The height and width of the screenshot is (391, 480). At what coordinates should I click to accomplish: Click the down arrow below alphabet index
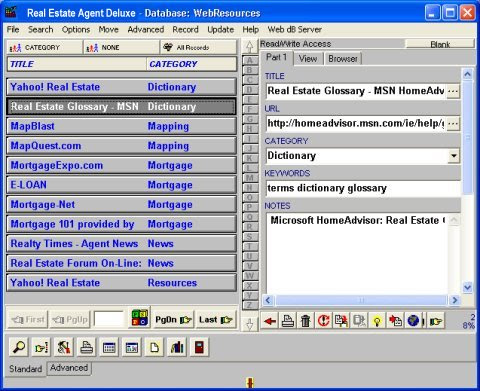tap(249, 324)
